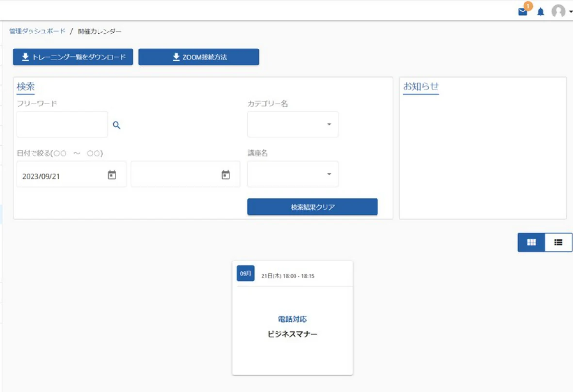Click the 09月 badge on training card
Image resolution: width=573 pixels, height=392 pixels.
click(x=246, y=273)
